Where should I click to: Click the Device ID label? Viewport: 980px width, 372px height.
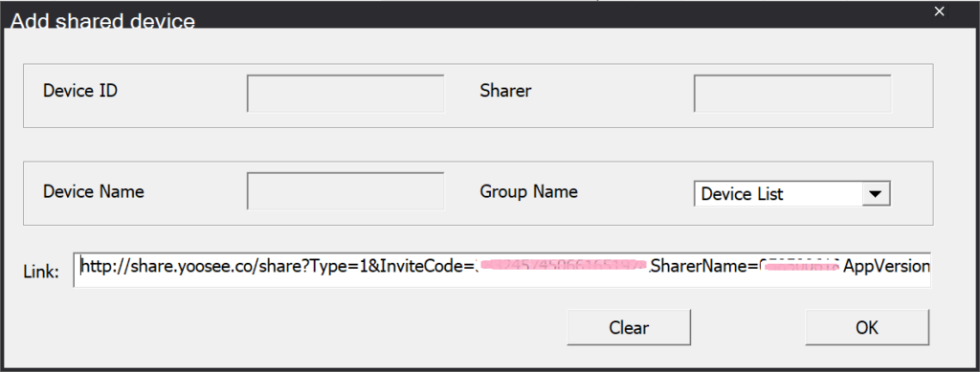80,91
